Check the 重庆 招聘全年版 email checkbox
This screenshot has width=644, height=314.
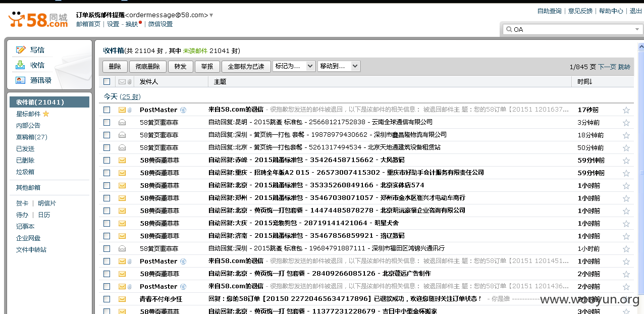106,173
